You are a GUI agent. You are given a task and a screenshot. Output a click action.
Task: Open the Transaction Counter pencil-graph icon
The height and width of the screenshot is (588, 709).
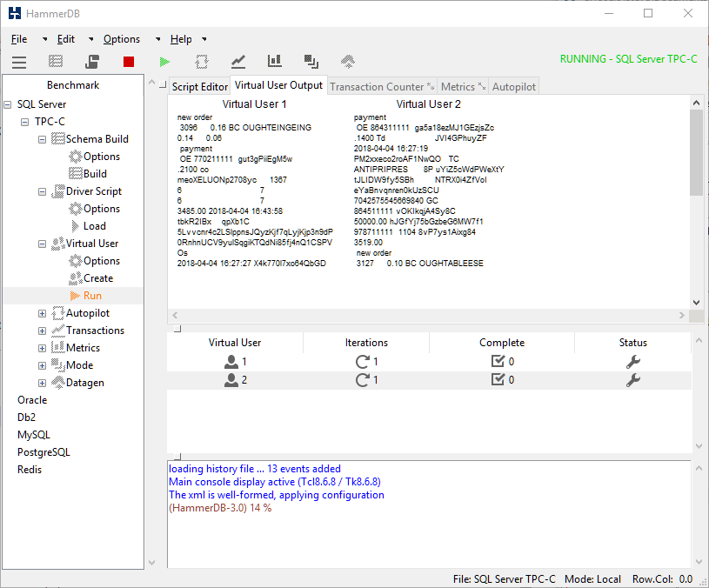(x=238, y=62)
